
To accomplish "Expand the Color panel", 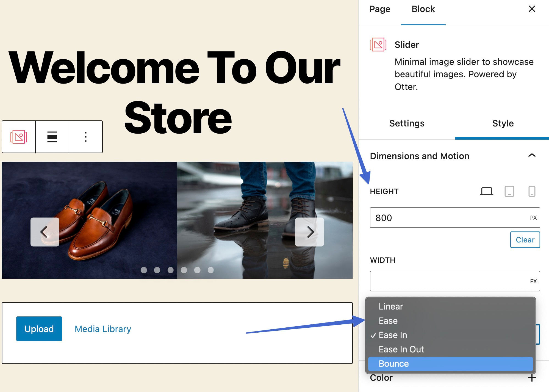I will pos(532,378).
